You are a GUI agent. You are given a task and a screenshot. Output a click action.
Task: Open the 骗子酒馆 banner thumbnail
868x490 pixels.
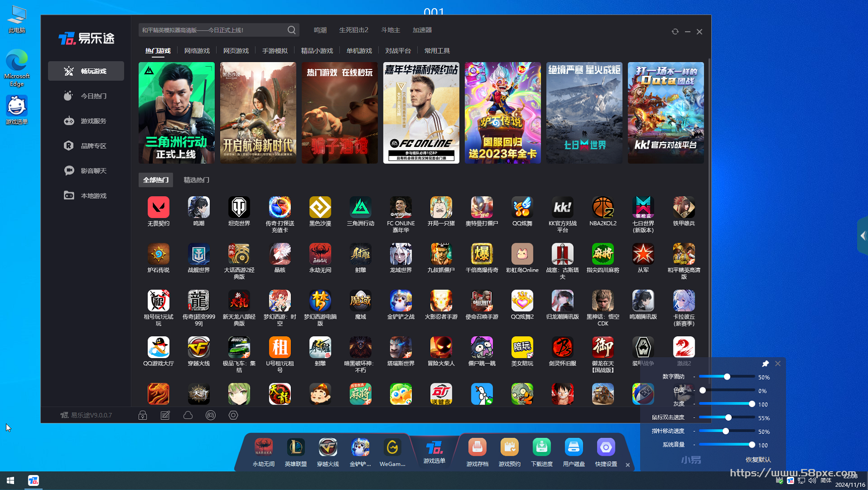[x=340, y=113]
